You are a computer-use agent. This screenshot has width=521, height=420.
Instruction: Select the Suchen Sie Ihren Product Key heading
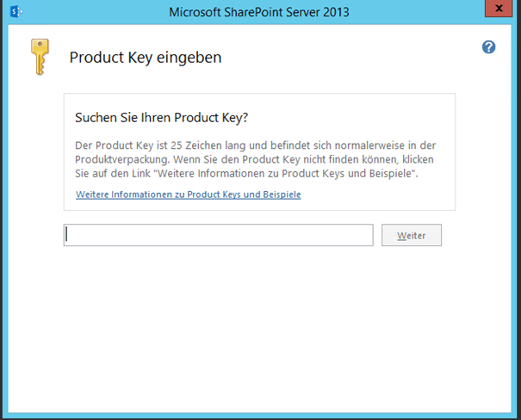coord(168,117)
